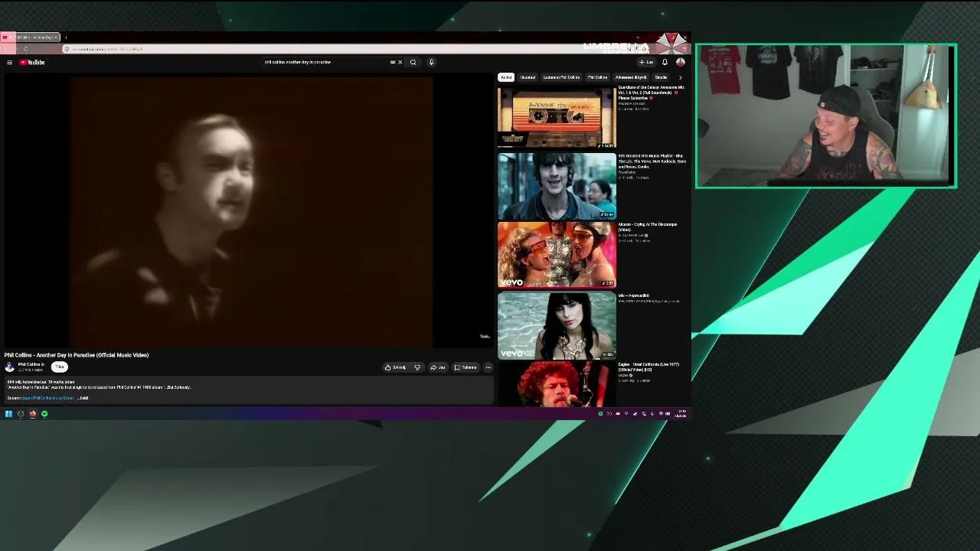Viewport: 980px width, 551px height.
Task: Open the on-screen keyboard in search box
Action: pos(393,62)
